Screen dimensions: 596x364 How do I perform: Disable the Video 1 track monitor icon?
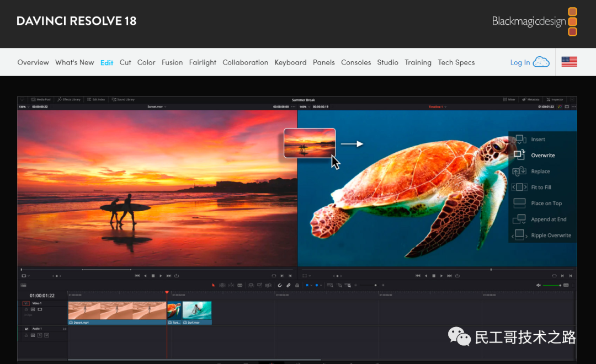(x=40, y=309)
